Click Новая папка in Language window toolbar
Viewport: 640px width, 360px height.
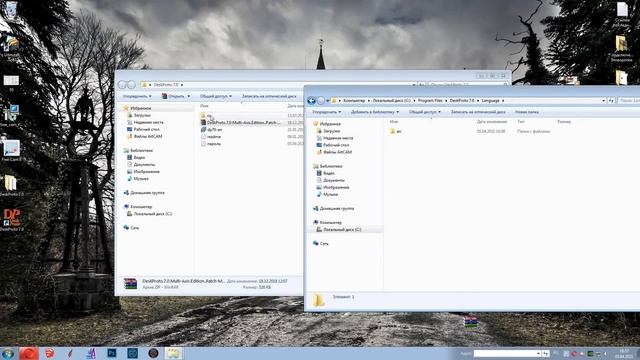[x=527, y=112]
